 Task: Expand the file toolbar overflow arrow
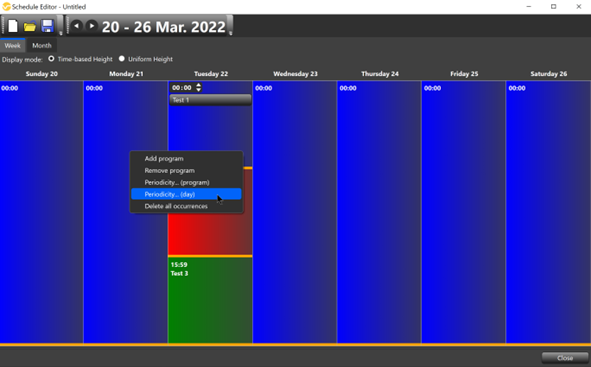coord(61,33)
